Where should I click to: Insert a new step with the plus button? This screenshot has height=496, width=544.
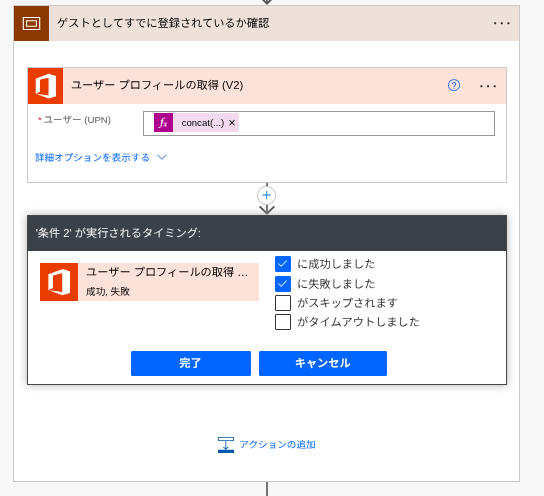pyautogui.click(x=266, y=195)
